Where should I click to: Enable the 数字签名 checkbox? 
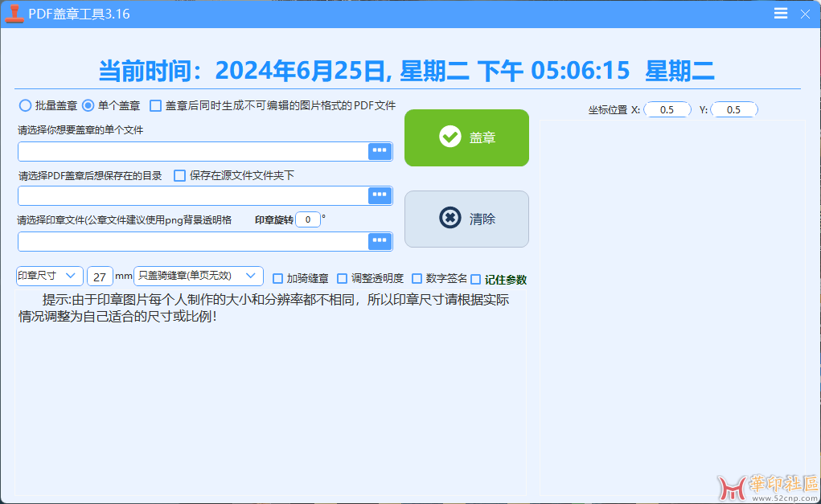(417, 279)
